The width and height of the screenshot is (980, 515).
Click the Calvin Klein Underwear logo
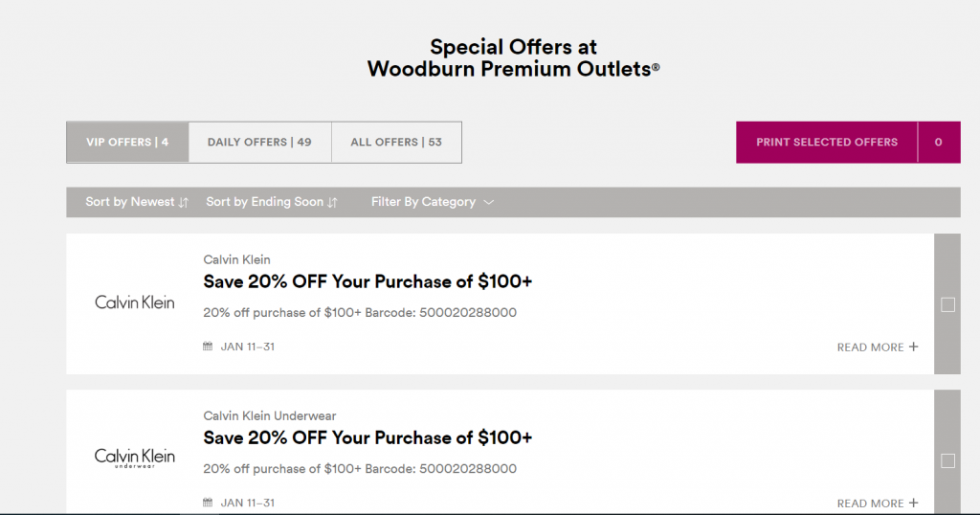click(x=135, y=458)
